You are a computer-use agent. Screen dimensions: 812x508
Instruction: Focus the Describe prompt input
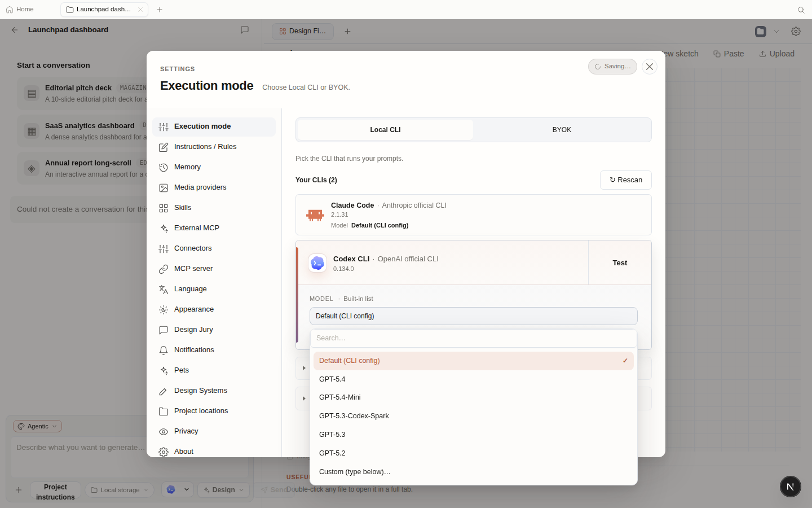tap(130, 456)
